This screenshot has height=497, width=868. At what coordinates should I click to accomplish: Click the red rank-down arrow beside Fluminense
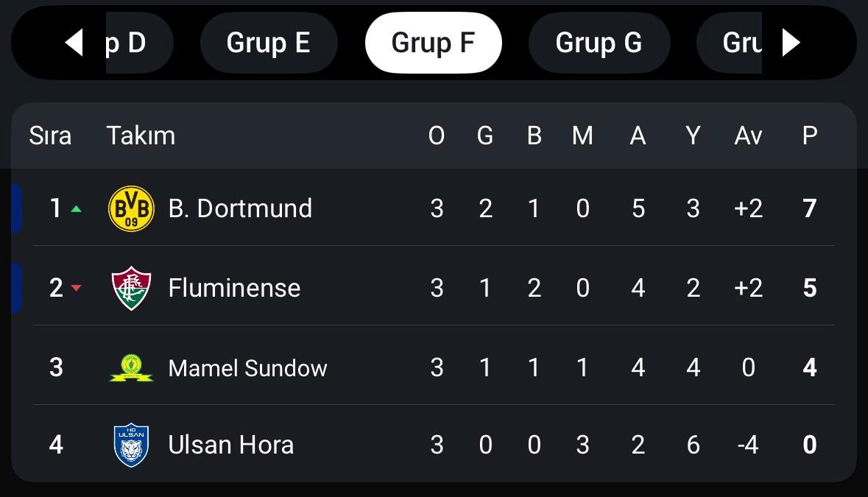click(x=77, y=288)
